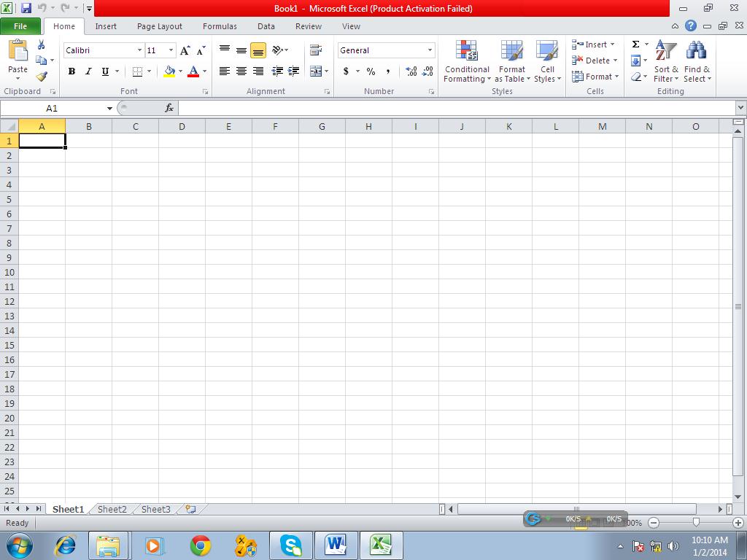Apply Percent Style format
The width and height of the screenshot is (747, 560).
click(x=371, y=71)
